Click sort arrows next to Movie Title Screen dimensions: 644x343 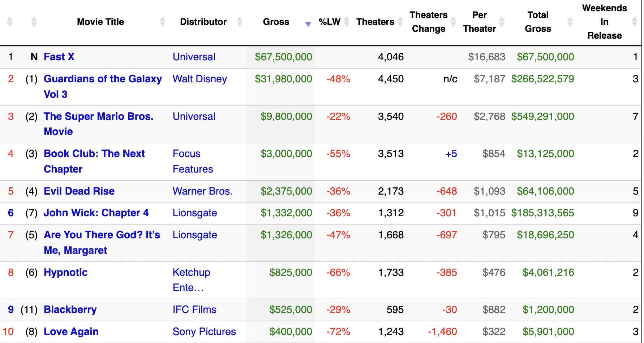pyautogui.click(x=163, y=22)
